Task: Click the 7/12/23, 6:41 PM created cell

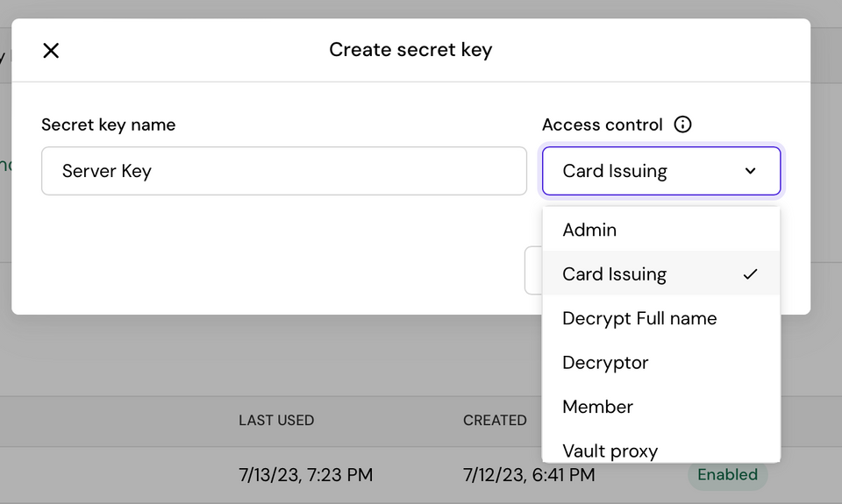Action: [529, 475]
